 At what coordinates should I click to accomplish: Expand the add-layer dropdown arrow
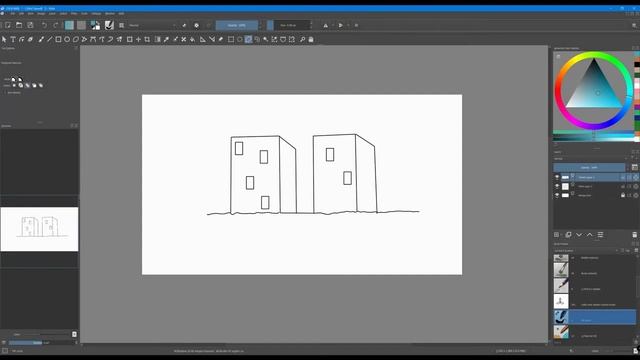(562, 235)
